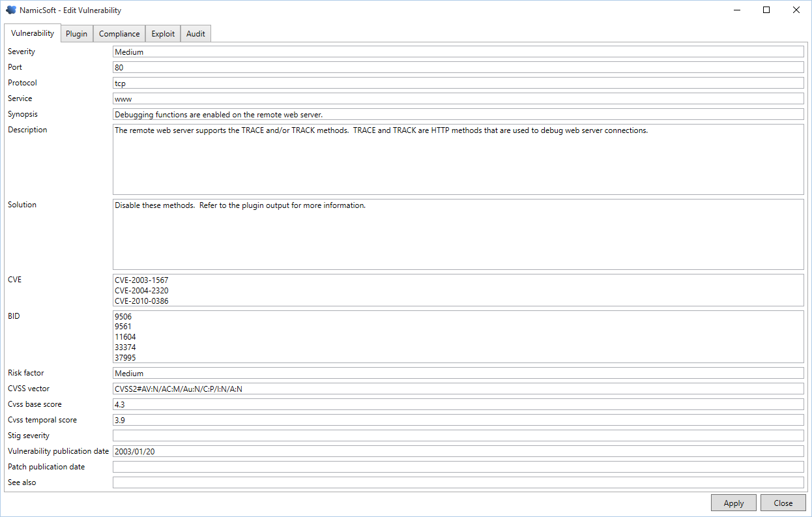Edit the Cvss temporal score 3.9
812x517 pixels.
(458, 420)
